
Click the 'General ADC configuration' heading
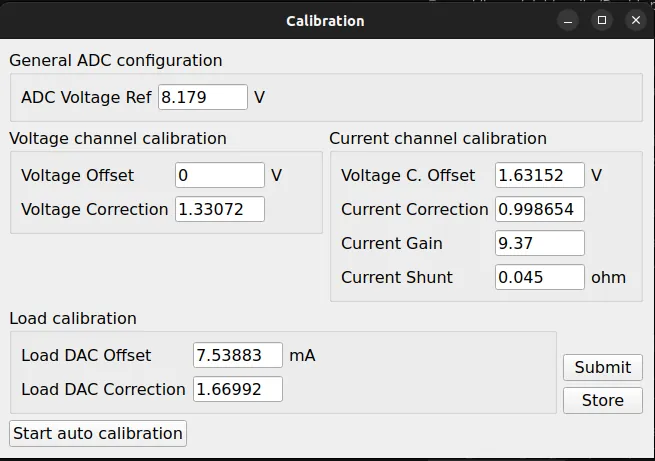coord(116,61)
